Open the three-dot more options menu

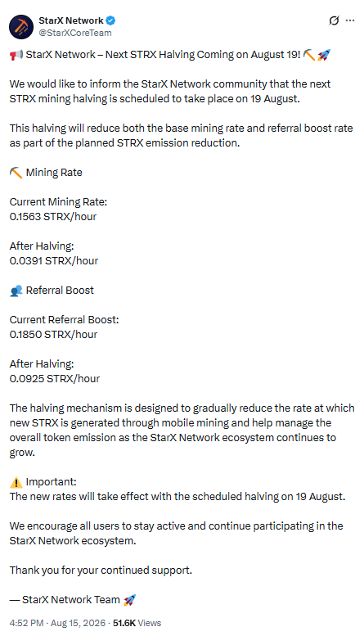pyautogui.click(x=350, y=20)
